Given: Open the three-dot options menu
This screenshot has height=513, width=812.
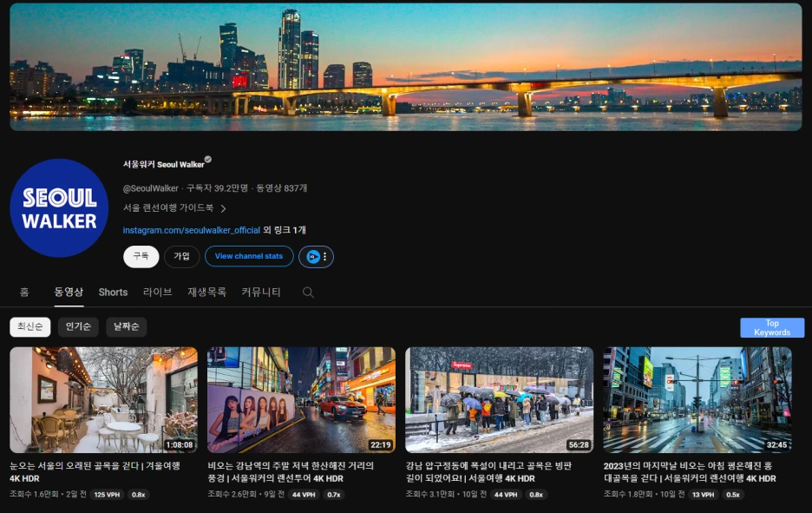Looking at the screenshot, I should [x=325, y=257].
